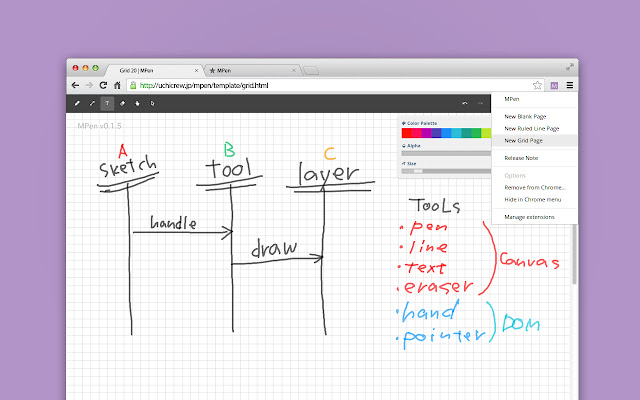
Task: Bookmark page with star icon
Action: [537, 86]
